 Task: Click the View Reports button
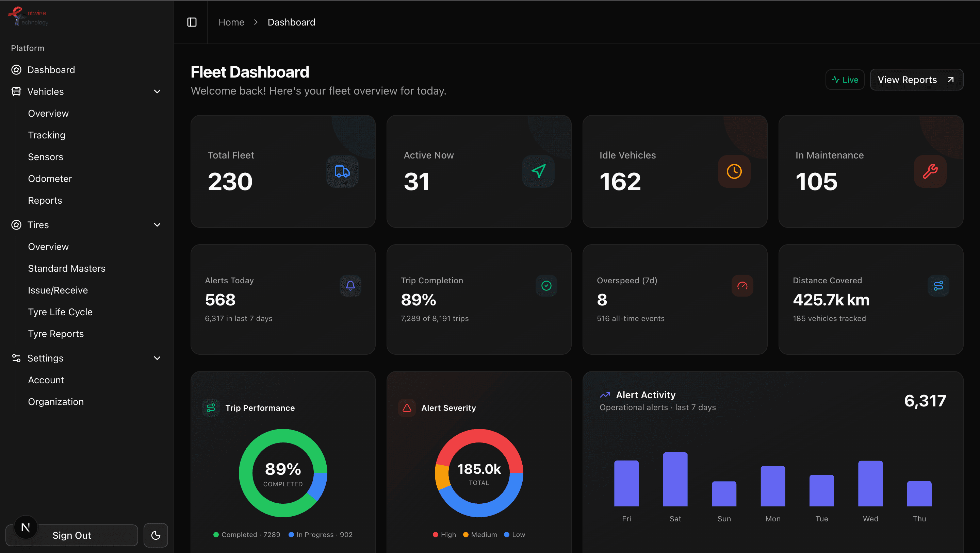[916, 80]
